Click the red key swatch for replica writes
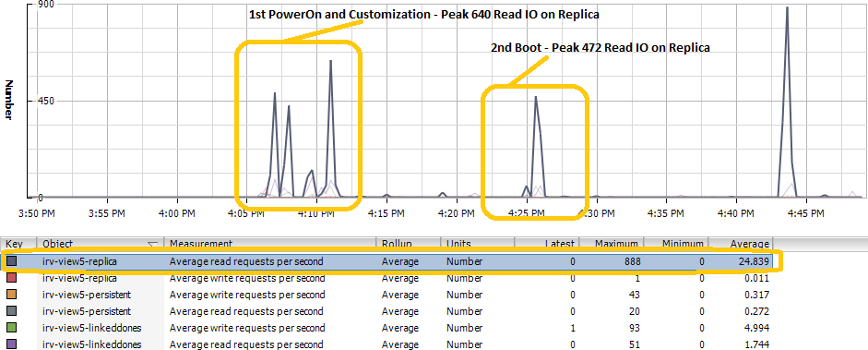Image resolution: width=868 pixels, height=350 pixels. point(12,278)
